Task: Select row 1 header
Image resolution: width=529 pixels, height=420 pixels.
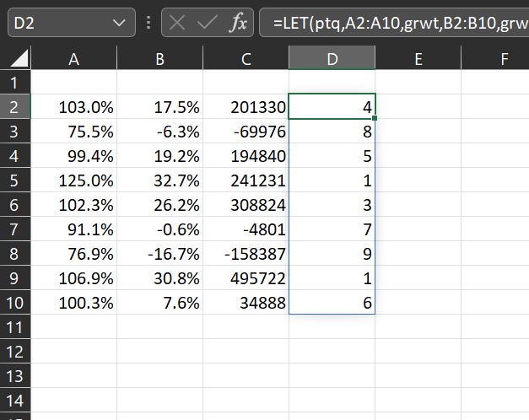Action: (x=15, y=82)
